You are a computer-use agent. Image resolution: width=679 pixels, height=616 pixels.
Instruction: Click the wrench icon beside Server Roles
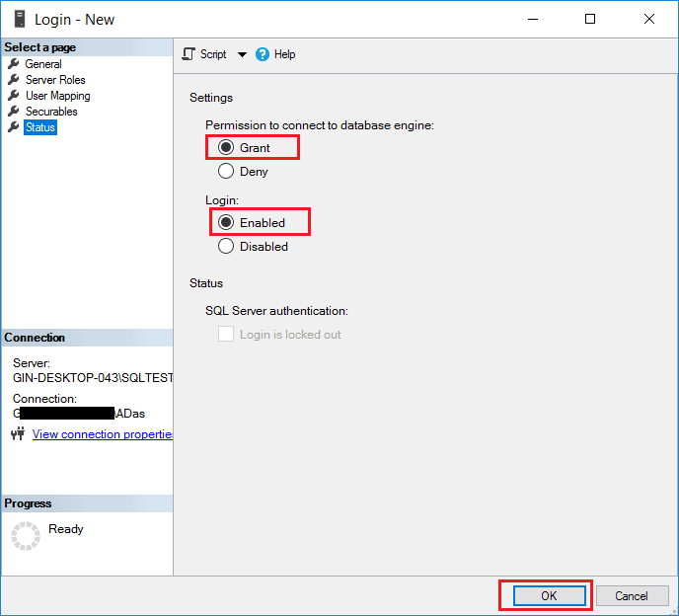[14, 80]
